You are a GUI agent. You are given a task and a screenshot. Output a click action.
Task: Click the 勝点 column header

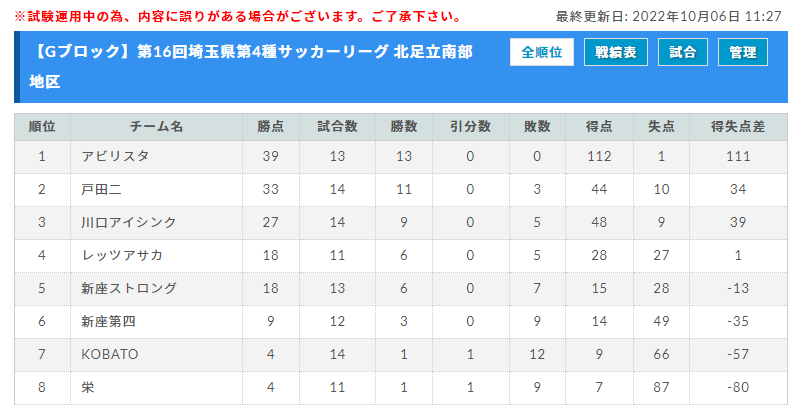pyautogui.click(x=270, y=127)
